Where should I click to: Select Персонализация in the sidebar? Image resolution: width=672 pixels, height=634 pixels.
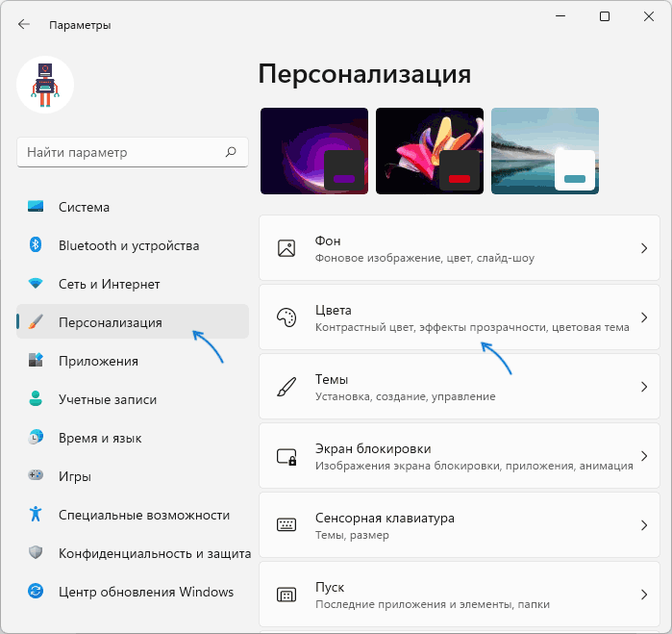[x=133, y=321]
